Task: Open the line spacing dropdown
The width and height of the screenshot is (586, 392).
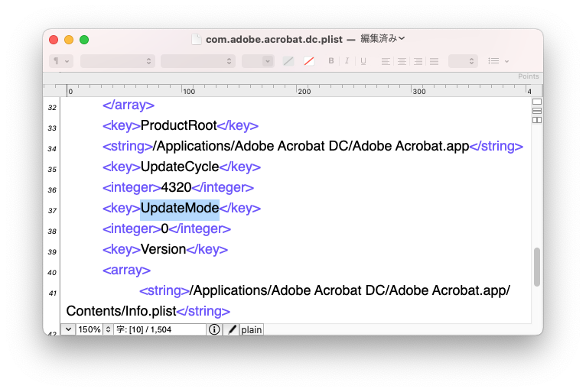Action: pos(463,61)
